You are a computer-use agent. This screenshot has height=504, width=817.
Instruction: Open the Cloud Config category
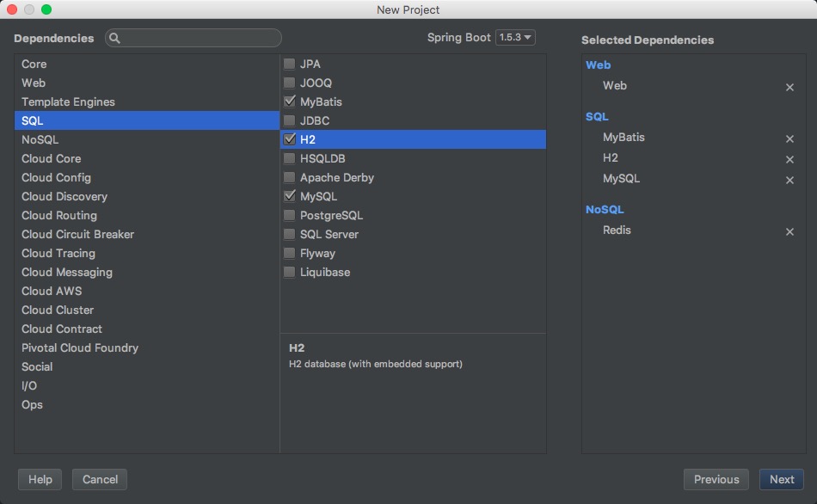[x=56, y=177]
